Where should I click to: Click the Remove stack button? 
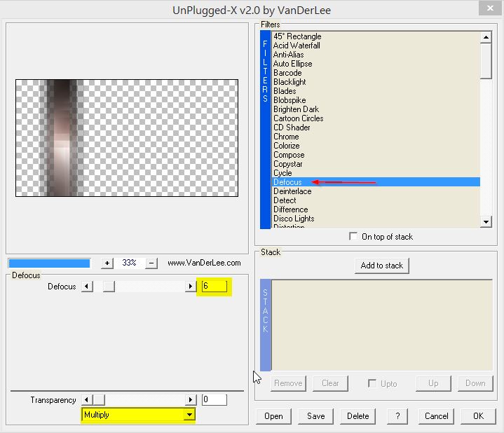point(288,383)
